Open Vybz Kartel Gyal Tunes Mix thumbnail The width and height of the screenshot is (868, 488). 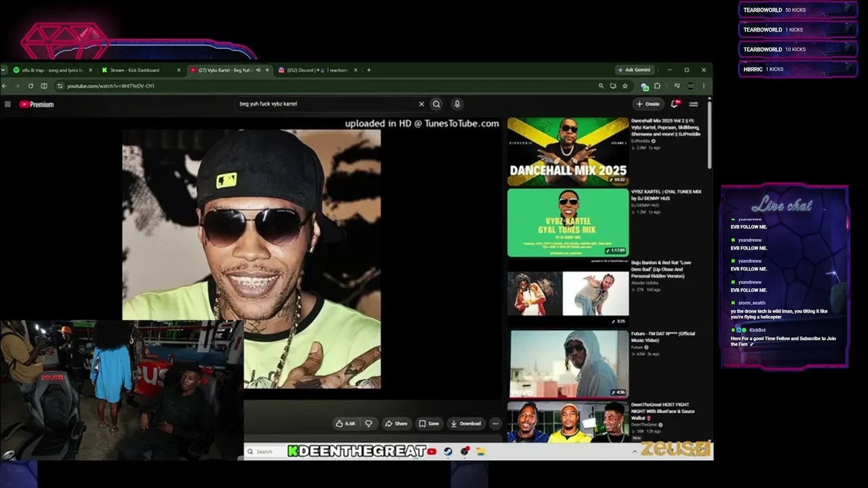coord(568,223)
